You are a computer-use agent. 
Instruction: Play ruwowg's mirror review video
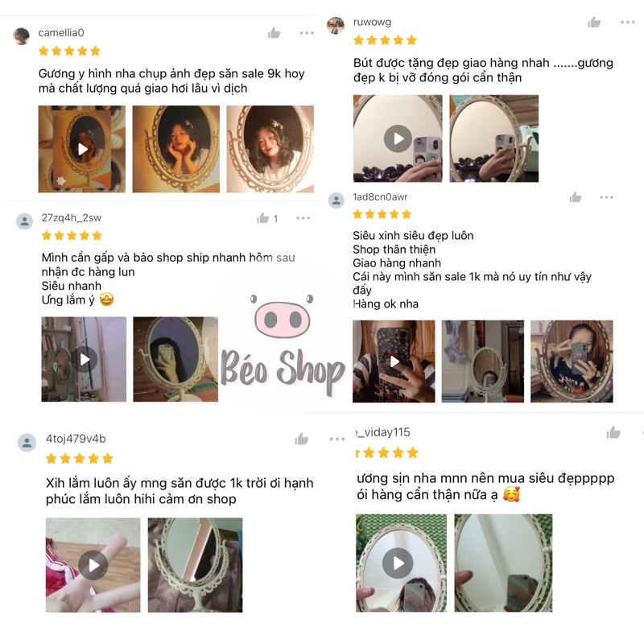point(398,138)
